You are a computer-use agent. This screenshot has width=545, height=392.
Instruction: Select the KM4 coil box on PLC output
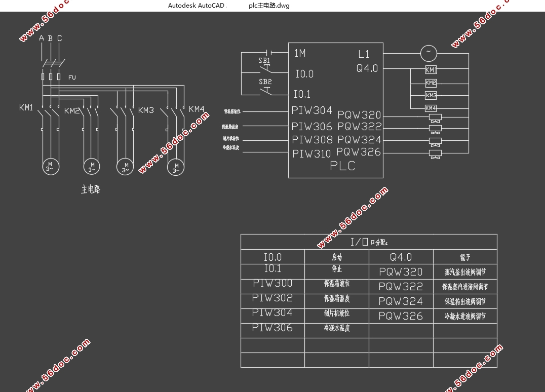(431, 108)
